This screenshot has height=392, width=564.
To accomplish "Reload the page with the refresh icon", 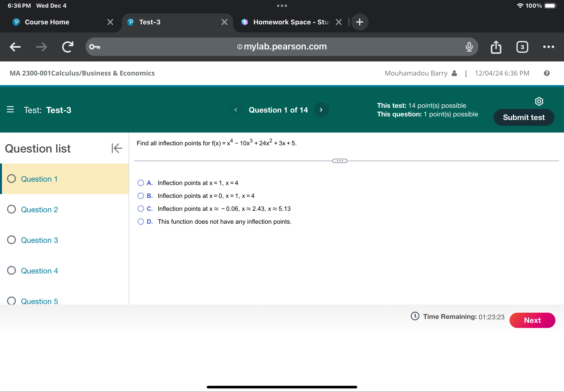I will [x=68, y=47].
